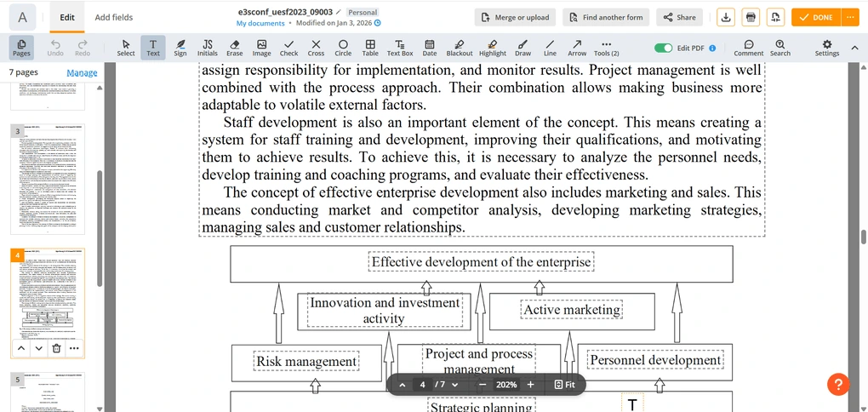868x412 pixels.
Task: Click the Merge or upload button
Action: point(516,17)
